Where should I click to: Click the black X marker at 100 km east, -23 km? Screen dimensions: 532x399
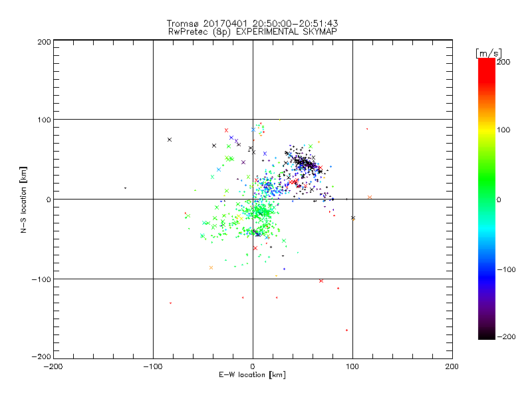353,218
